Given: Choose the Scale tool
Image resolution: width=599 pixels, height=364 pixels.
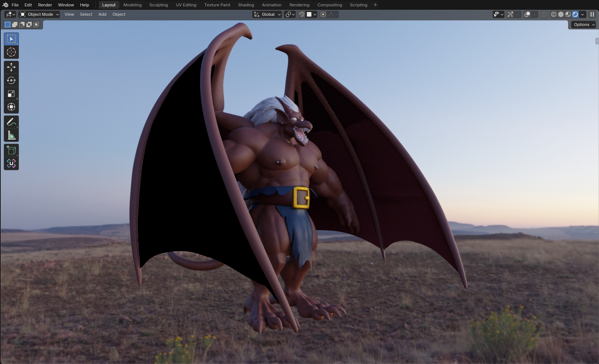Looking at the screenshot, I should click(11, 94).
